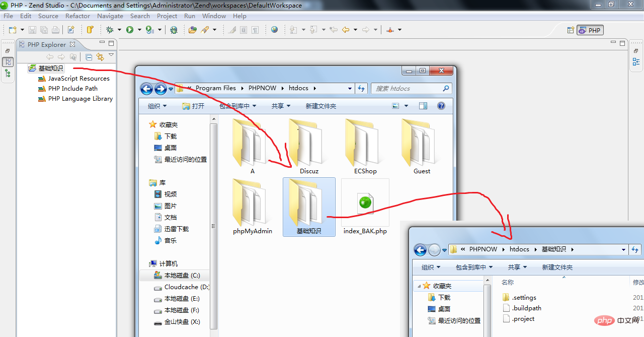The width and height of the screenshot is (644, 337).
Task: Click the change view icon in htdocs window
Action: click(395, 106)
